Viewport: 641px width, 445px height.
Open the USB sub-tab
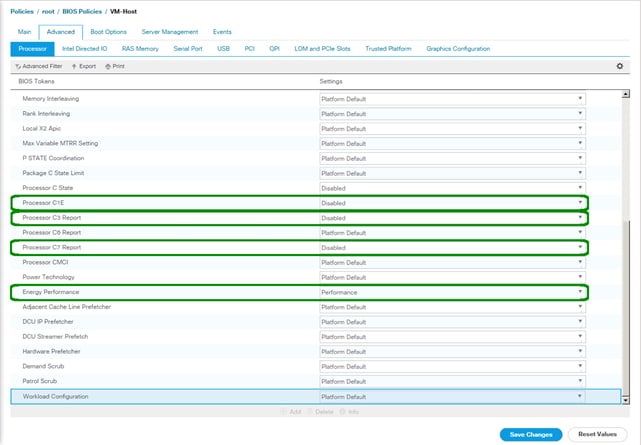click(223, 49)
